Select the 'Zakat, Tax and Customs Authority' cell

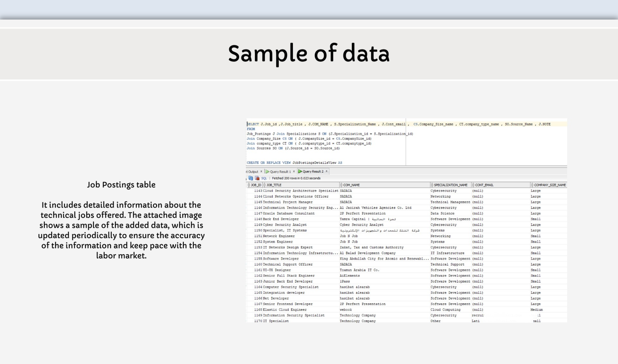tap(385, 247)
